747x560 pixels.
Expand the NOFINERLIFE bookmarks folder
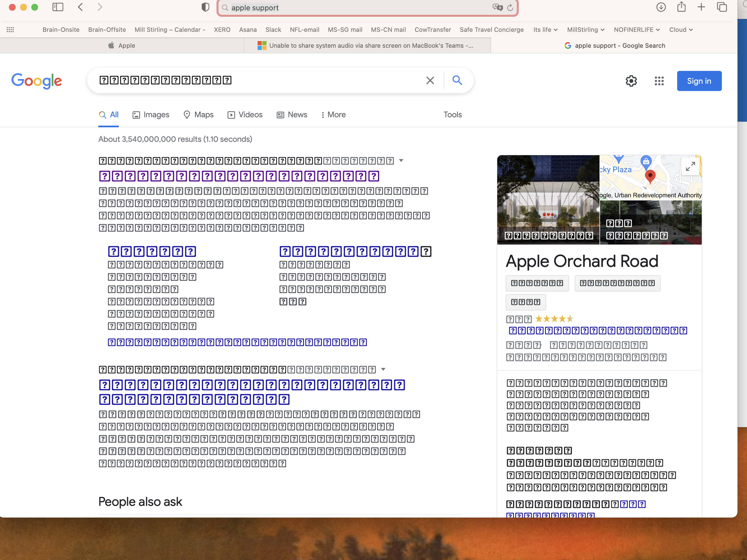(637, 30)
